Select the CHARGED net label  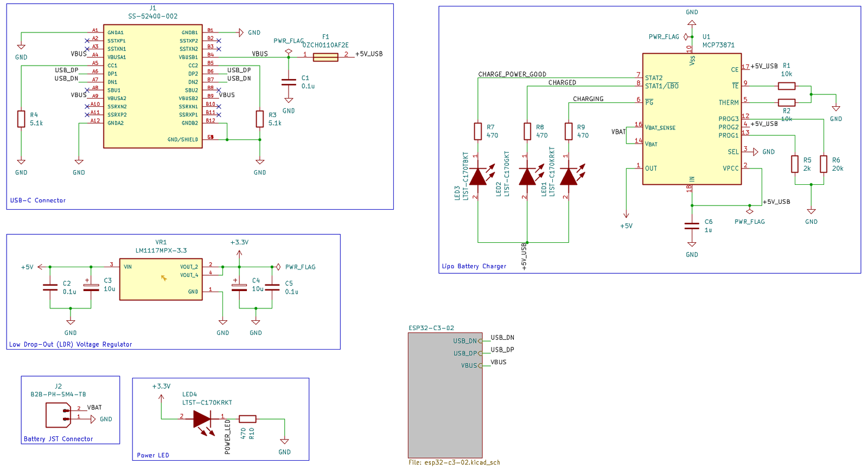562,82
